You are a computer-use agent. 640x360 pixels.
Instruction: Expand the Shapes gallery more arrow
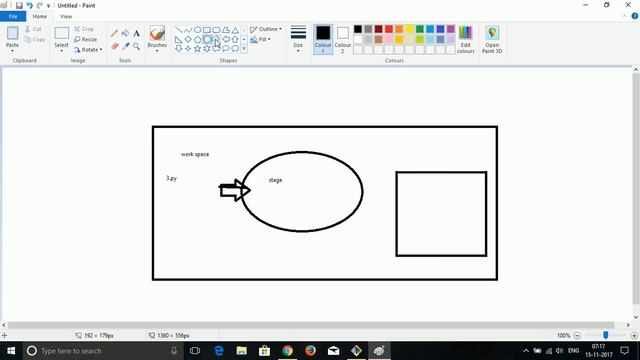(244, 49)
